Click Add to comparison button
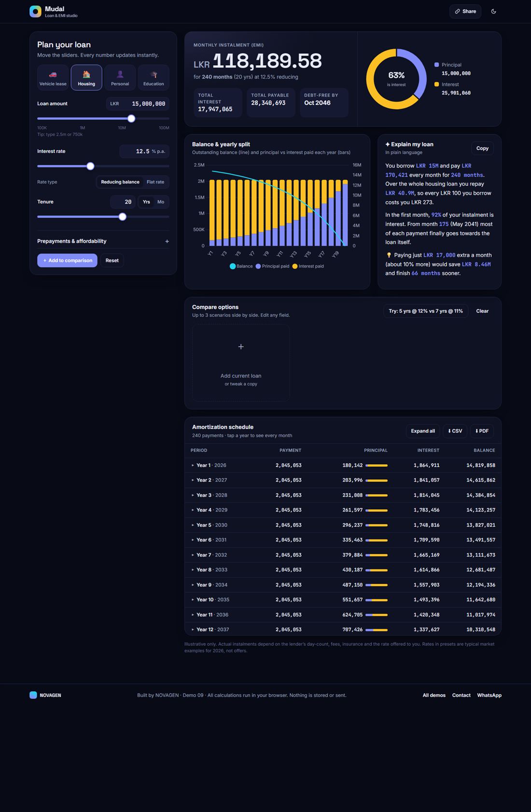Image resolution: width=531 pixels, height=812 pixels. pos(67,260)
